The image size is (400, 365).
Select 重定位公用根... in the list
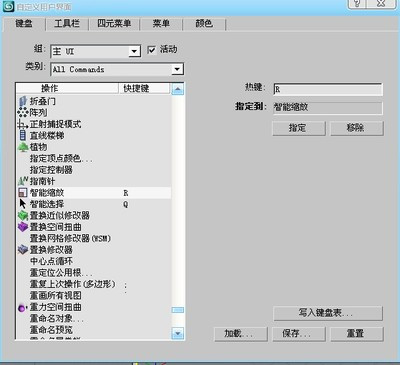61,273
